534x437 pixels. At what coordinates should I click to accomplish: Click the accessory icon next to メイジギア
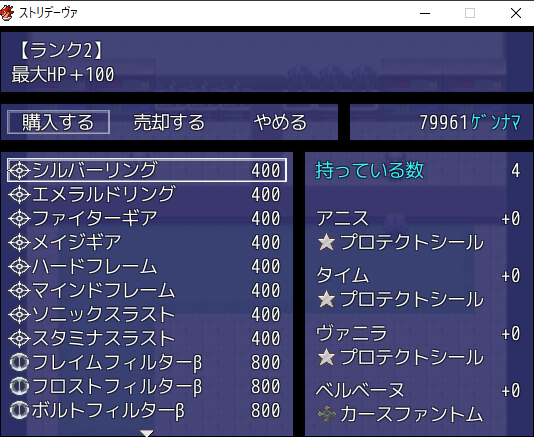click(x=19, y=242)
